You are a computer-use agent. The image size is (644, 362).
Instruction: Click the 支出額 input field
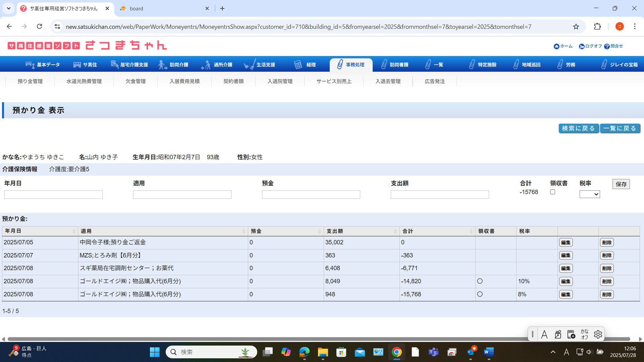click(x=439, y=195)
